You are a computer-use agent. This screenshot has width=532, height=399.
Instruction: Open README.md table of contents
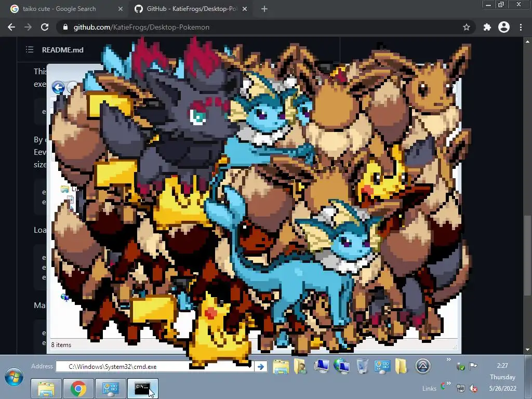(x=30, y=50)
